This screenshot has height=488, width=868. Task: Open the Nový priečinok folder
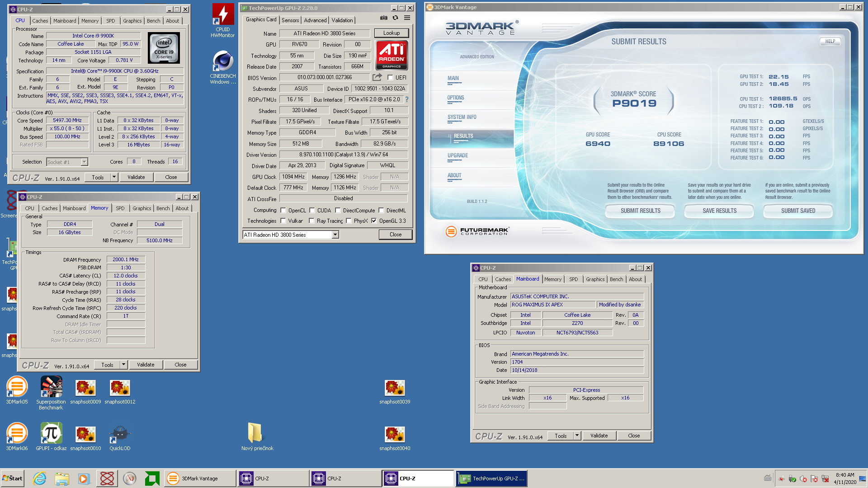[257, 437]
